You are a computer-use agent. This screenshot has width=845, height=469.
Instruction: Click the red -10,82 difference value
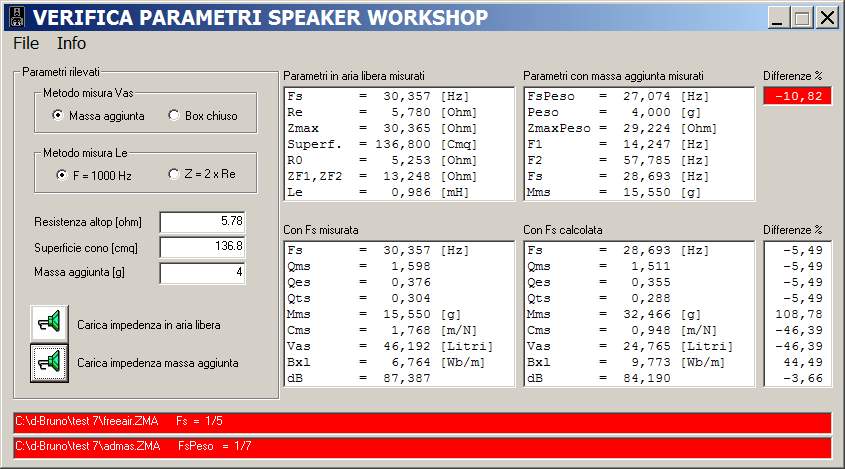point(798,96)
